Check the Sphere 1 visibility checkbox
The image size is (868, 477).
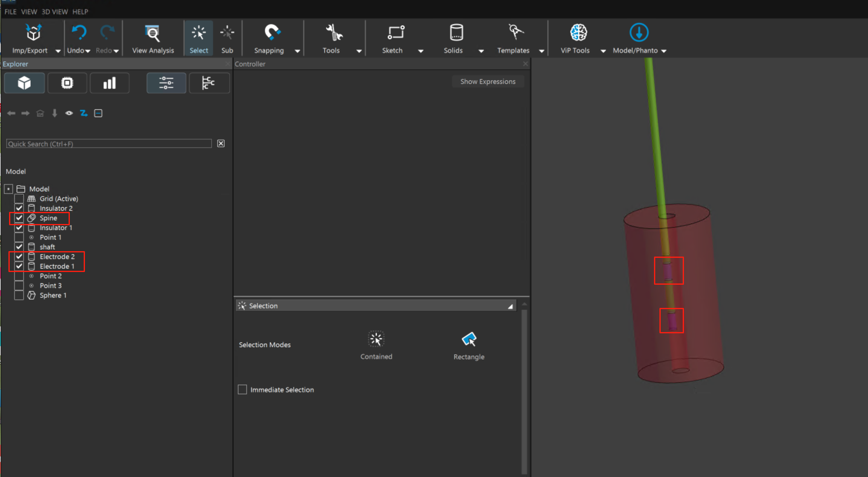point(19,295)
